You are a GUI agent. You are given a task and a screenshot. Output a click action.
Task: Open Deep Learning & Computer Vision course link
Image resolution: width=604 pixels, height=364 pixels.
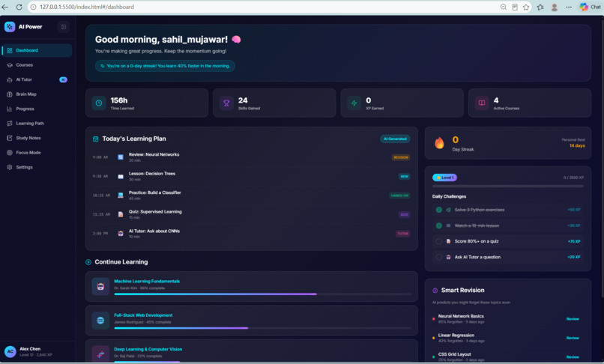pos(148,349)
